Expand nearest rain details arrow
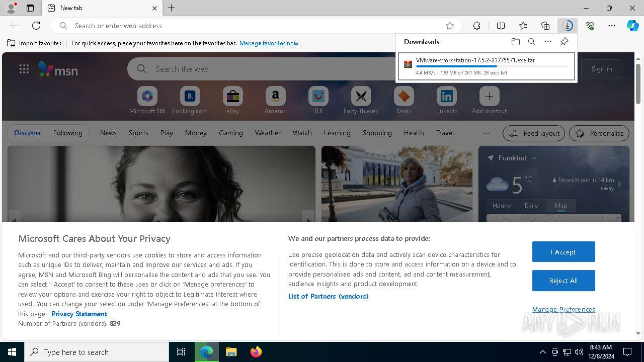644x362 pixels. click(619, 184)
